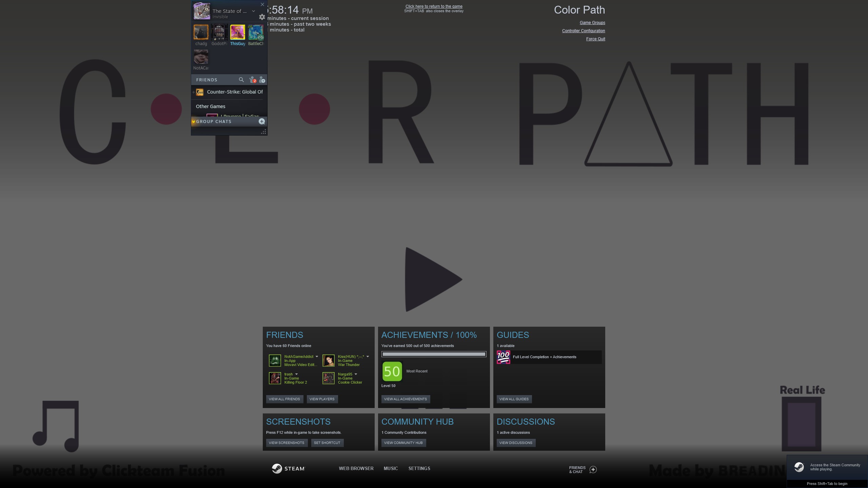
Task: Open the Web Browser menu item
Action: point(356,468)
